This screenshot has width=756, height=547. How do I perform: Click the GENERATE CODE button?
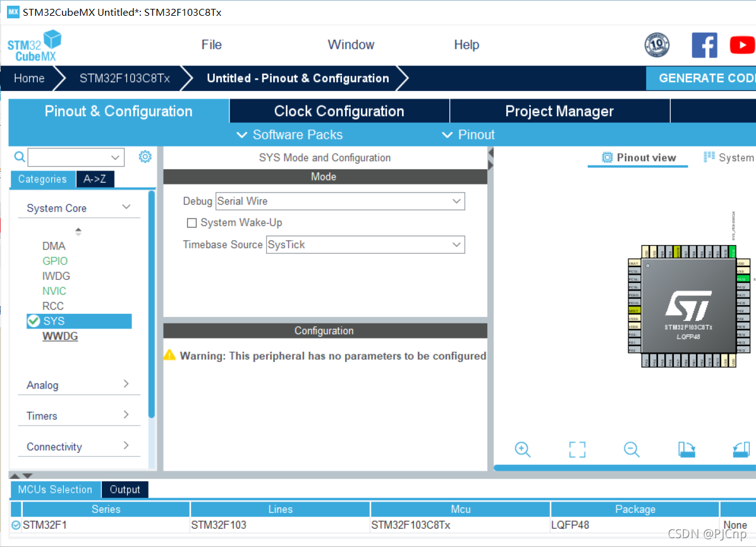click(x=701, y=78)
